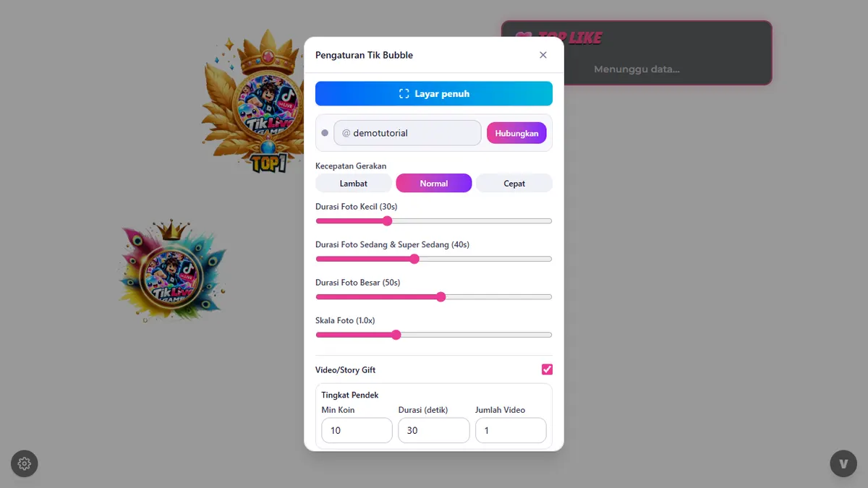Open settings via the gear icon
The width and height of the screenshot is (868, 488).
(25, 463)
